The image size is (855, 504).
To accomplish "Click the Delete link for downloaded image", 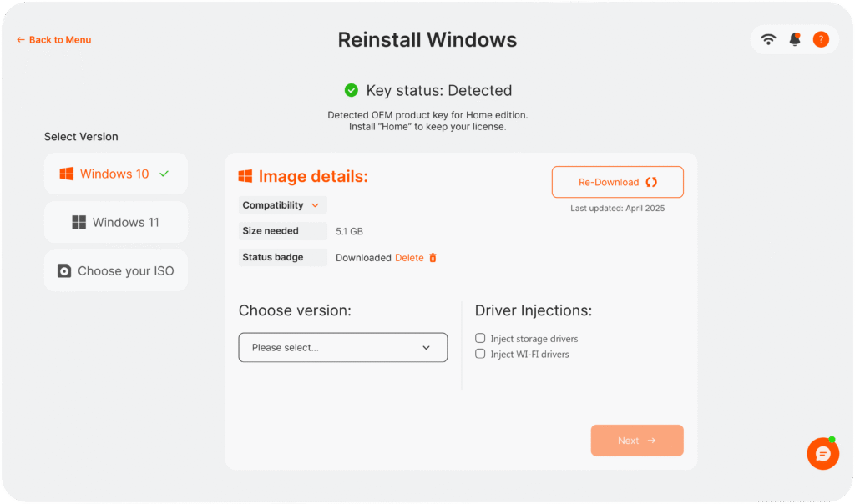I will pos(409,258).
